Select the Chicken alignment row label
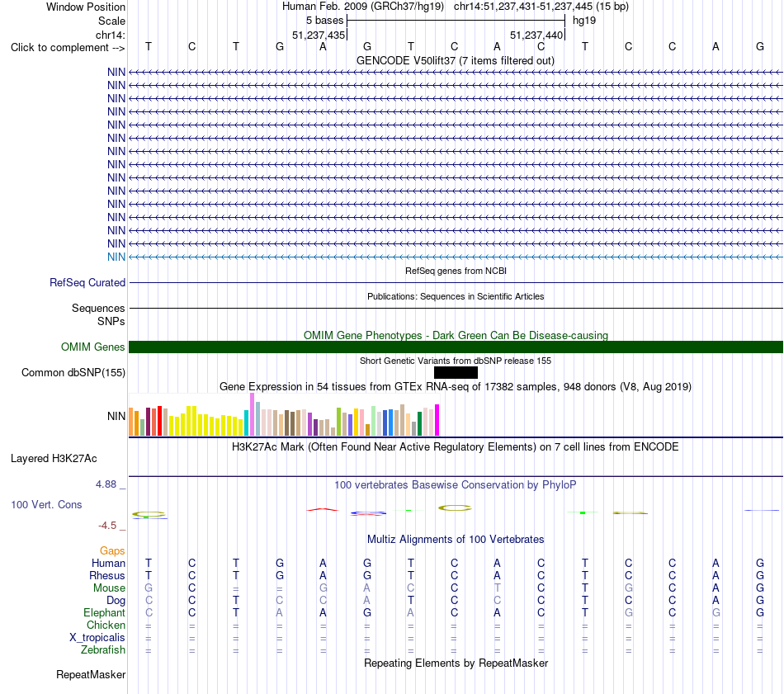 click(x=106, y=625)
